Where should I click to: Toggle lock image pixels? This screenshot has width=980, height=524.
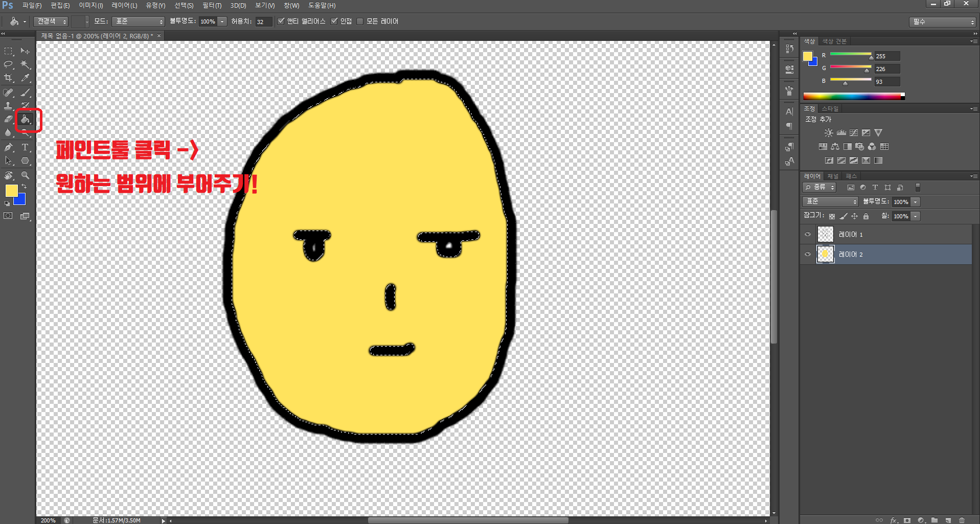(844, 216)
